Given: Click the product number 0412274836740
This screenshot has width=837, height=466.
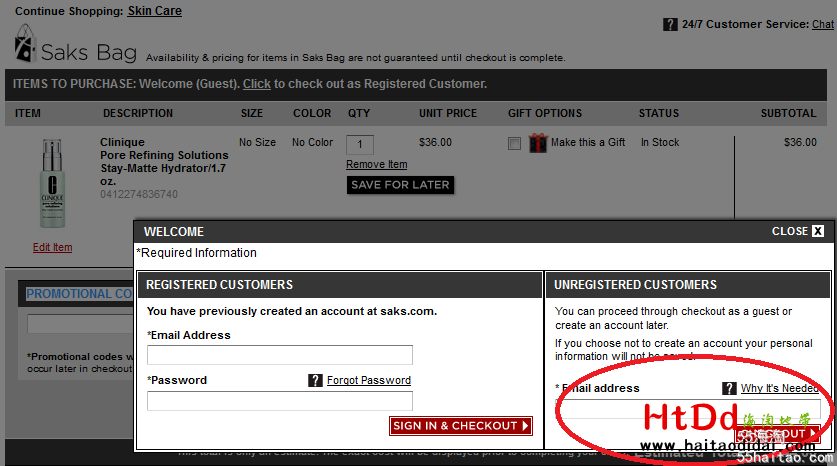Looking at the screenshot, I should 139,194.
